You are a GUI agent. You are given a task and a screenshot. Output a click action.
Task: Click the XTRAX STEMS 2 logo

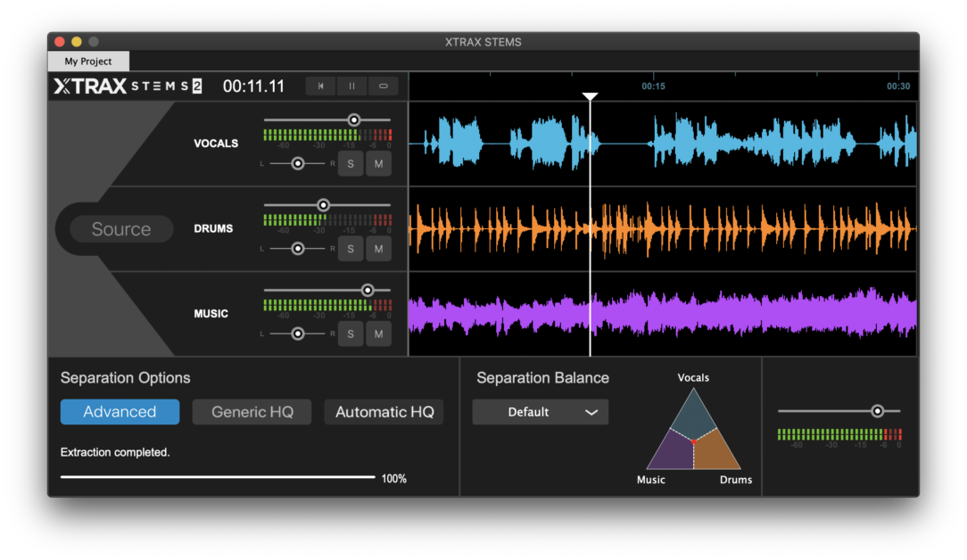[128, 86]
